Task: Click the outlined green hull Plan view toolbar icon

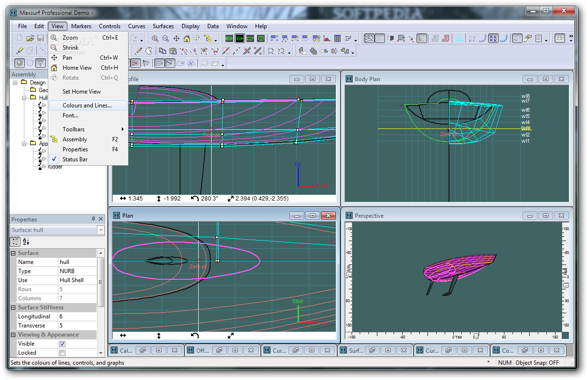Action: [x=240, y=39]
